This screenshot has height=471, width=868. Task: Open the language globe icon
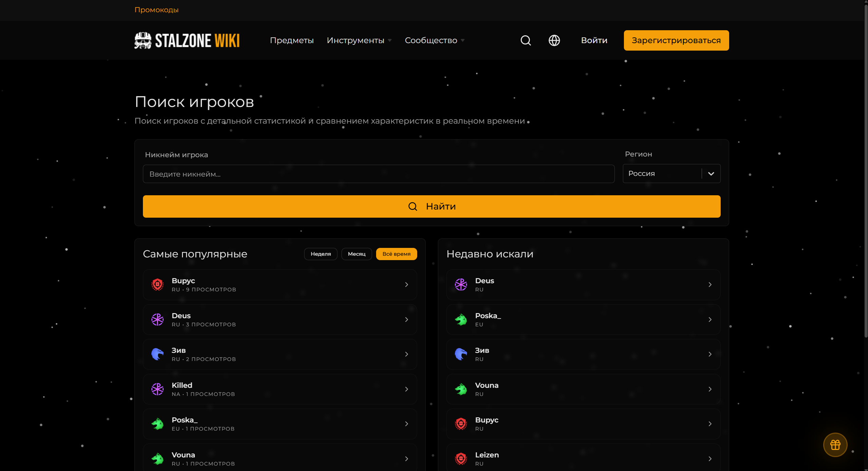(x=554, y=40)
